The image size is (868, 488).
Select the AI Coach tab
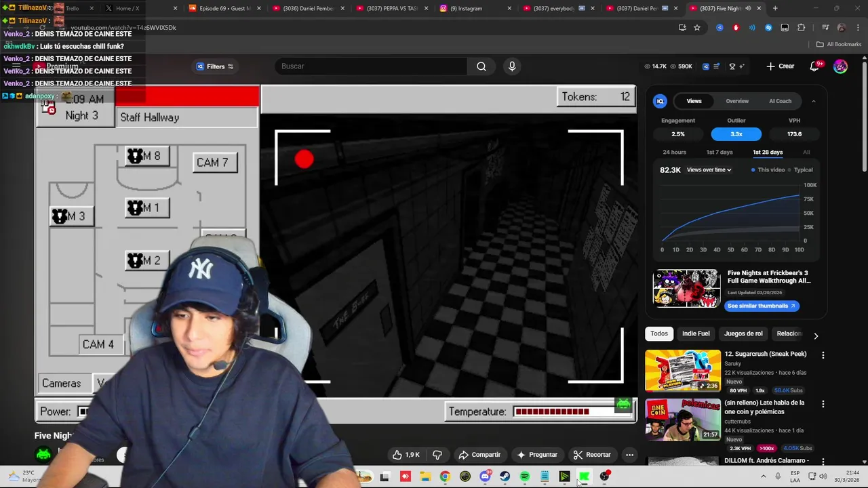tap(780, 101)
